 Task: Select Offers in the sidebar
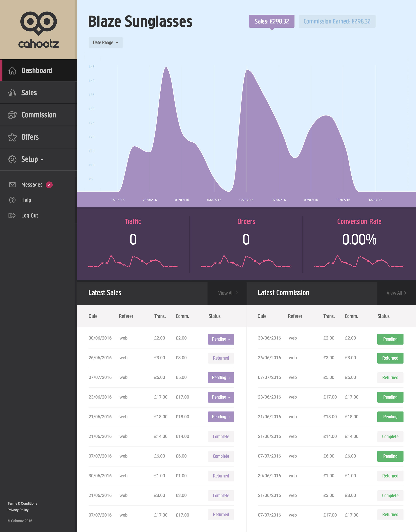coord(38,137)
